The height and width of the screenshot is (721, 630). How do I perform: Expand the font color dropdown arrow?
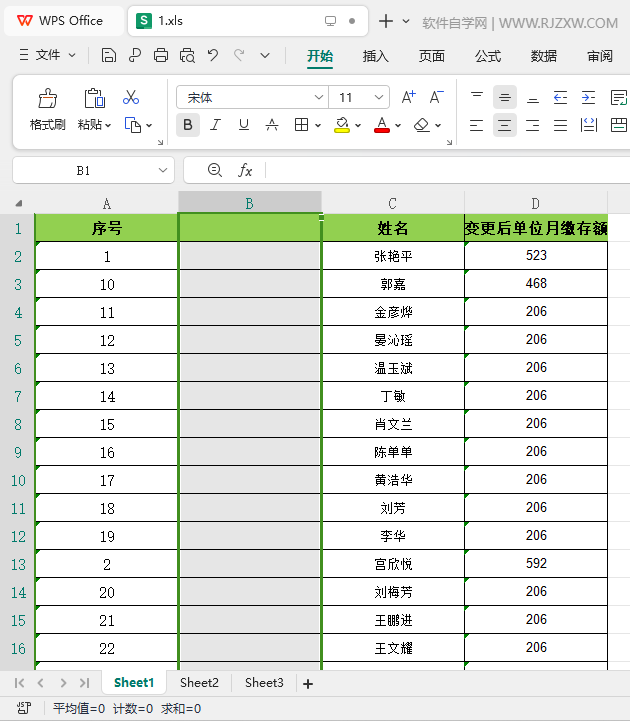[x=398, y=125]
